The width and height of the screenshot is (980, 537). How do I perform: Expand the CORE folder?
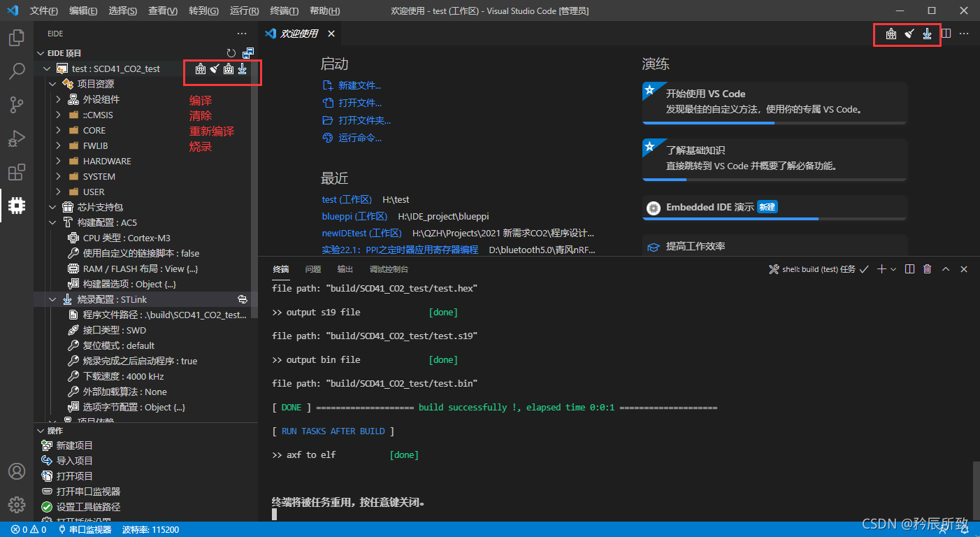[58, 130]
